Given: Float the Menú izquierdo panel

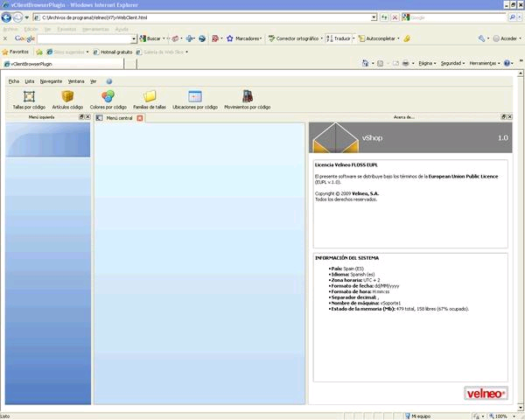Looking at the screenshot, I should click(81, 116).
